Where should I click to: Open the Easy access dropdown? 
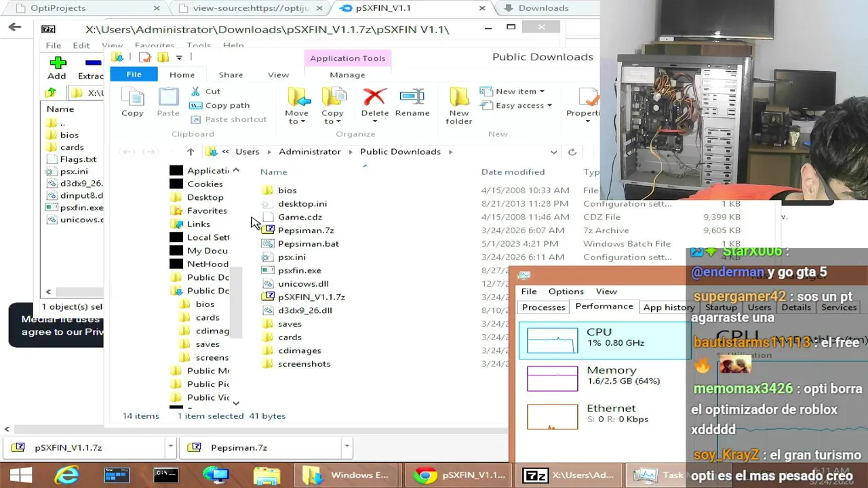tap(516, 105)
